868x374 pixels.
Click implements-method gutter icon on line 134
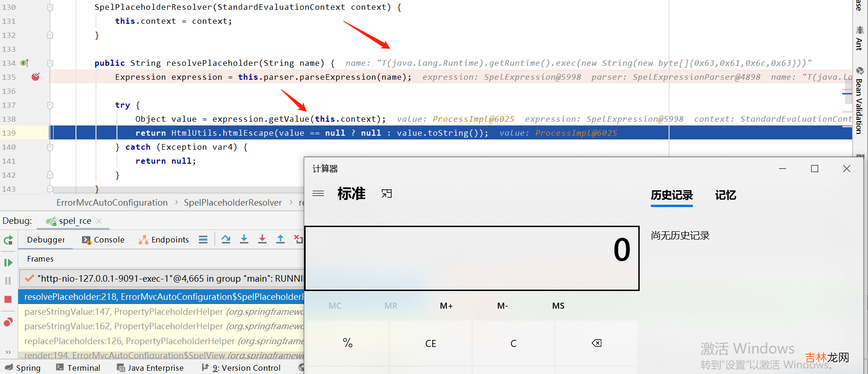(x=25, y=63)
